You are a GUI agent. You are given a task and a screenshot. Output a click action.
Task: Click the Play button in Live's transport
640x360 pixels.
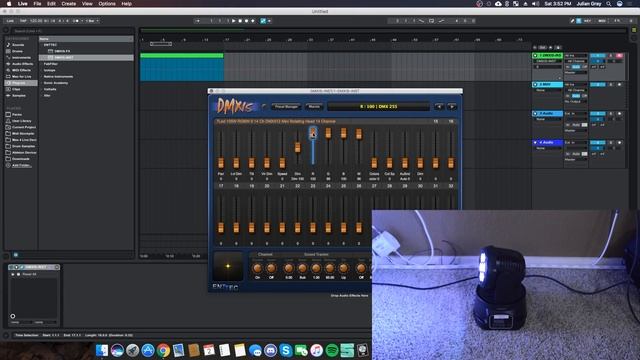[x=233, y=20]
